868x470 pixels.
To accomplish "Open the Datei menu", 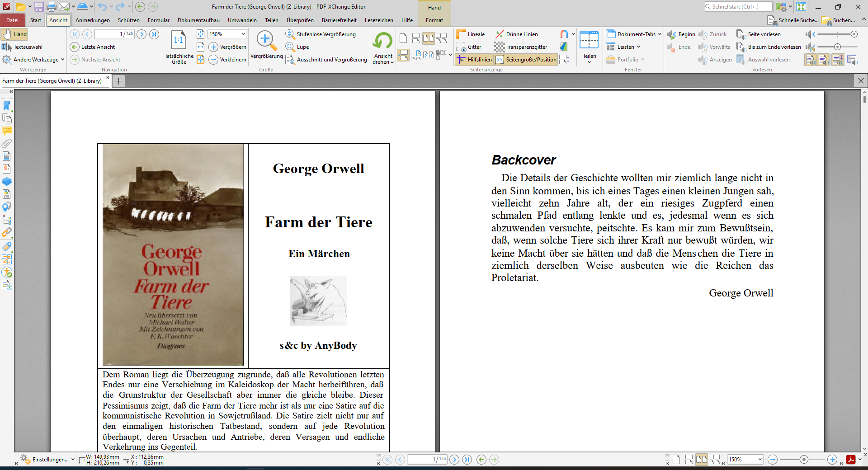I will pyautogui.click(x=13, y=20).
